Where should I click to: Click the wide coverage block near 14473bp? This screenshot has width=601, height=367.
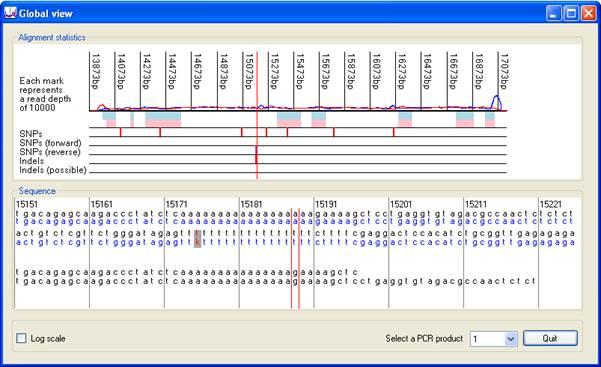[x=163, y=119]
